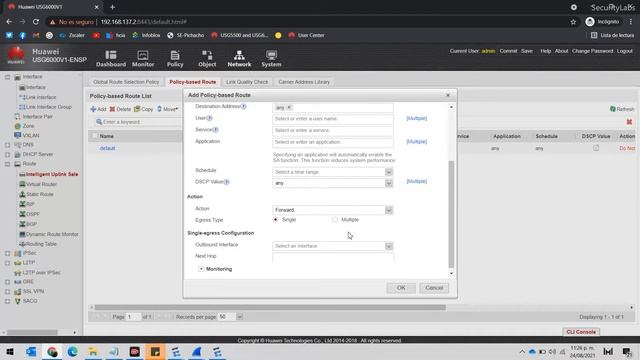Click the User help icon
This screenshot has width=640, height=360.
pyautogui.click(x=209, y=118)
